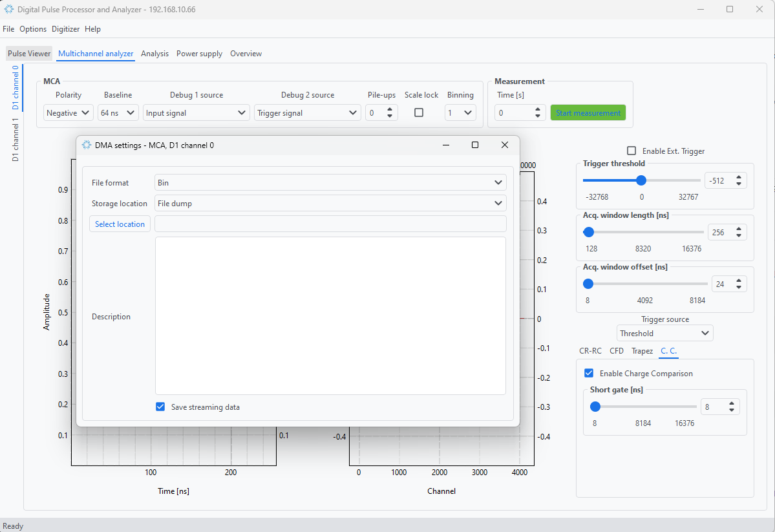This screenshot has width=775, height=532.
Task: Maximize the DMA settings dialog
Action: [475, 145]
